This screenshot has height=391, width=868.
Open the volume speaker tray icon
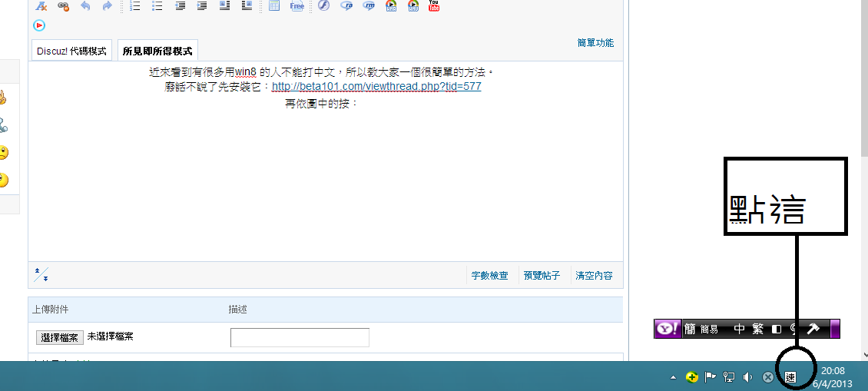(747, 378)
